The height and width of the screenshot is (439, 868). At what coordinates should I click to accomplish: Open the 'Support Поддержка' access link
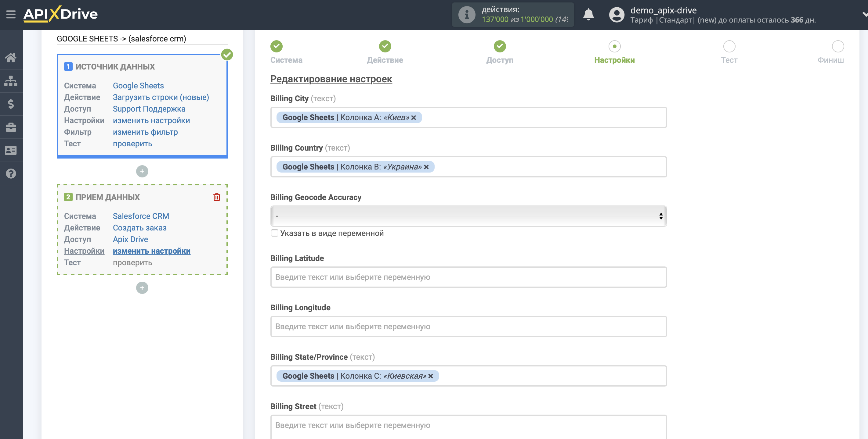tap(149, 109)
